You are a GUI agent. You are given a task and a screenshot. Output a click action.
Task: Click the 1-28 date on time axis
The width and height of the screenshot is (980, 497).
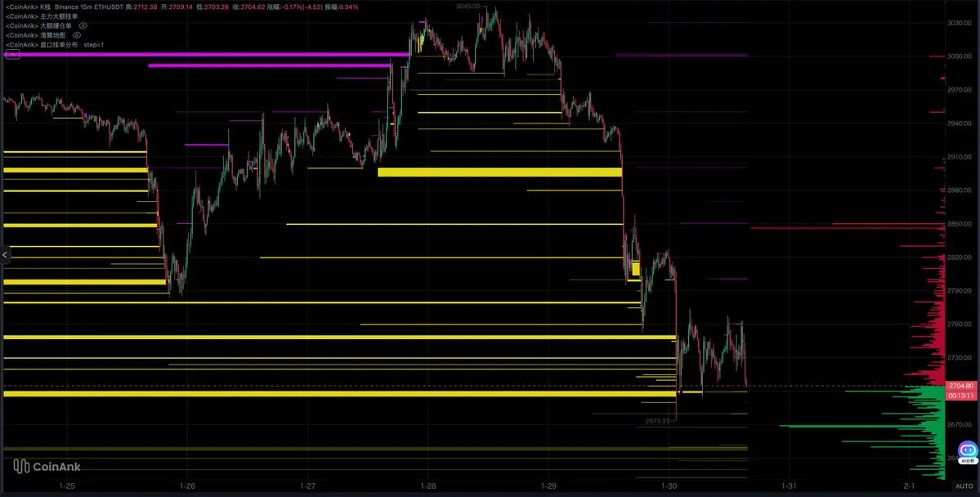pyautogui.click(x=427, y=486)
